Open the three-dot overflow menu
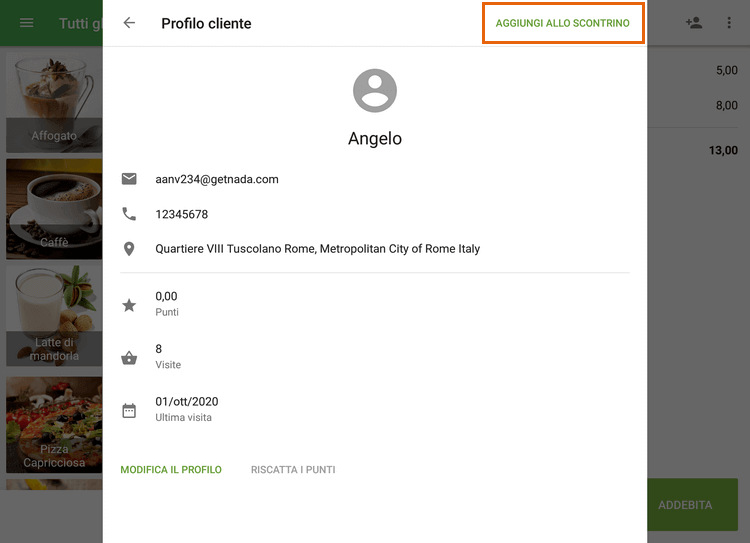 (729, 23)
